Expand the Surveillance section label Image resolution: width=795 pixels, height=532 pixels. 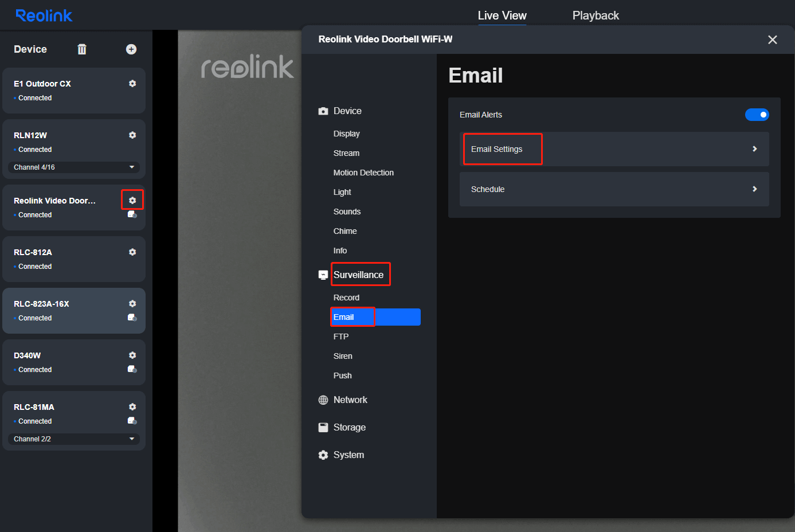tap(358, 275)
